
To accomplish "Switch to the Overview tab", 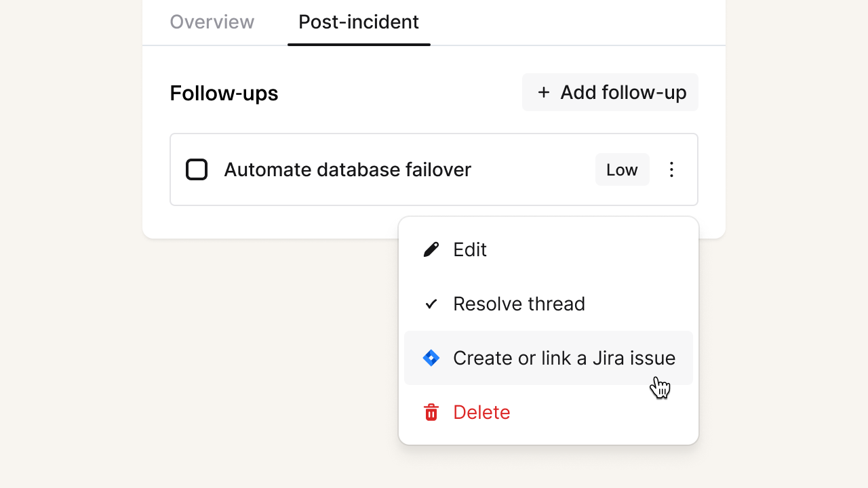I will pyautogui.click(x=212, y=22).
